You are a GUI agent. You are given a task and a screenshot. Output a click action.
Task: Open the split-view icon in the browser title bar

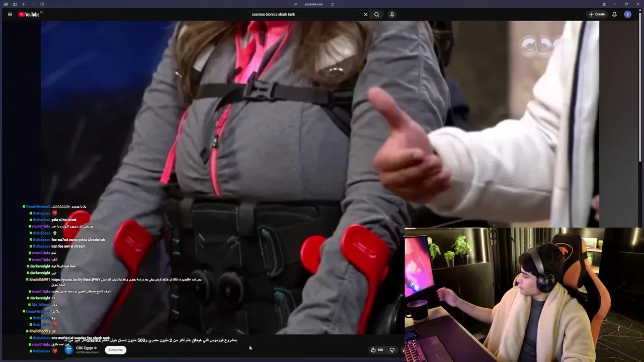point(605,4)
